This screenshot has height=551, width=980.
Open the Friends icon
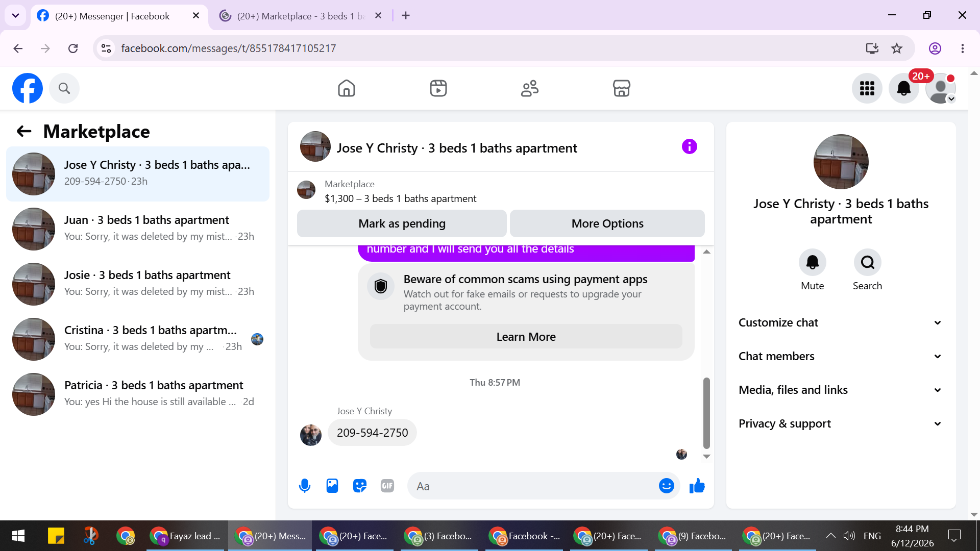pos(530,88)
